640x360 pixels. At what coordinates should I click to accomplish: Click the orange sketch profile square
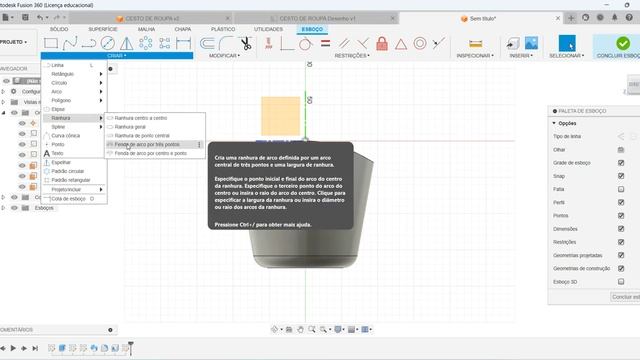[280, 116]
